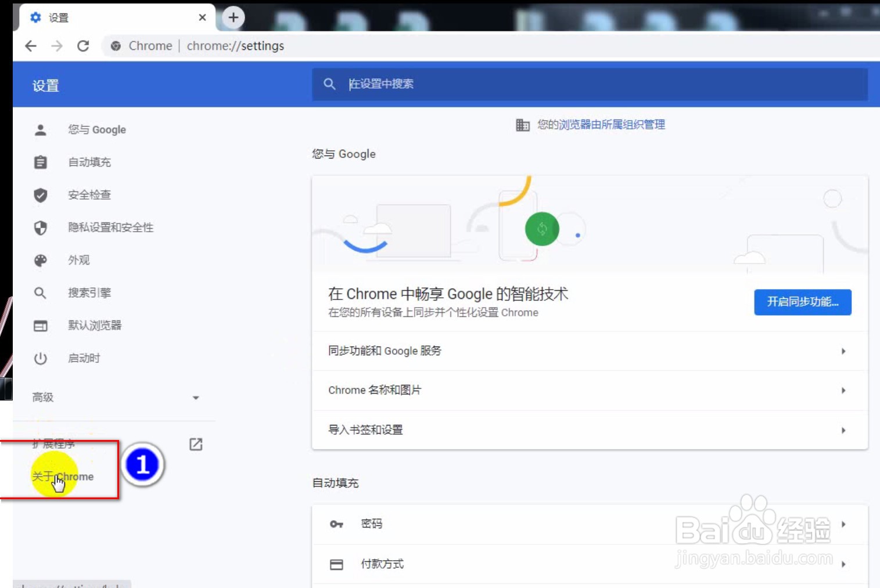Click the Chrome site info icon in address bar
Image resolution: width=880 pixels, height=588 pixels.
point(116,46)
